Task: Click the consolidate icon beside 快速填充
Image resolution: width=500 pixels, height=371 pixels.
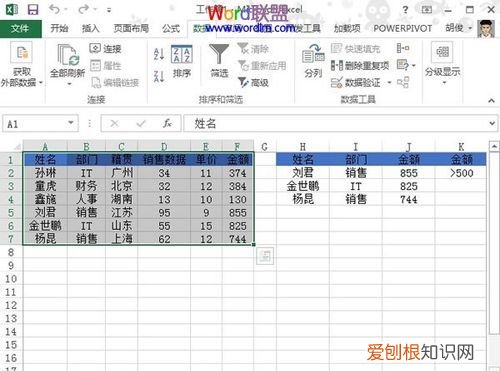Action: click(403, 48)
